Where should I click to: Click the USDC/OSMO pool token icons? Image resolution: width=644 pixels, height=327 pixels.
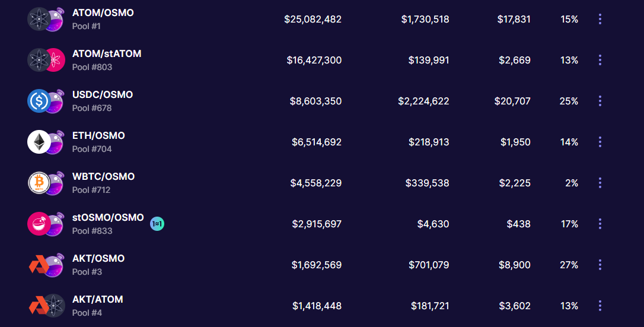pos(46,101)
